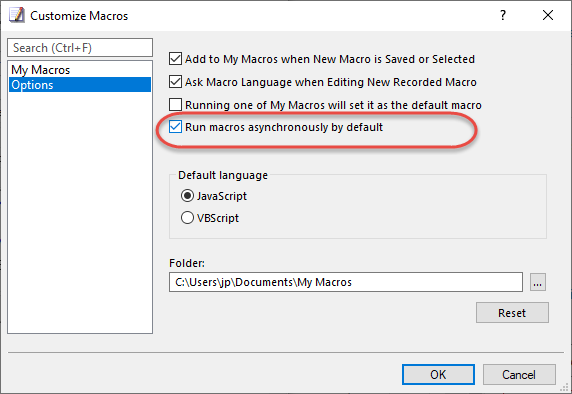The width and height of the screenshot is (572, 394).
Task: Click the resize grip at dialog corner
Action: tap(566, 388)
